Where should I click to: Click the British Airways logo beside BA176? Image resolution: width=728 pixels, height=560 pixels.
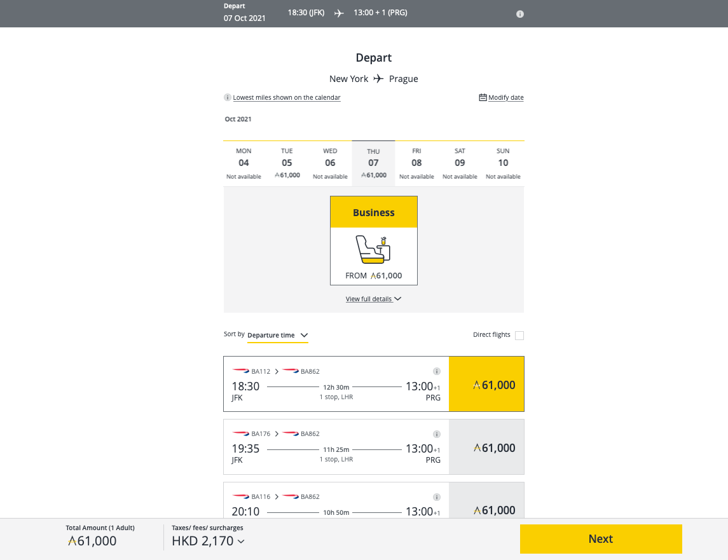click(241, 434)
